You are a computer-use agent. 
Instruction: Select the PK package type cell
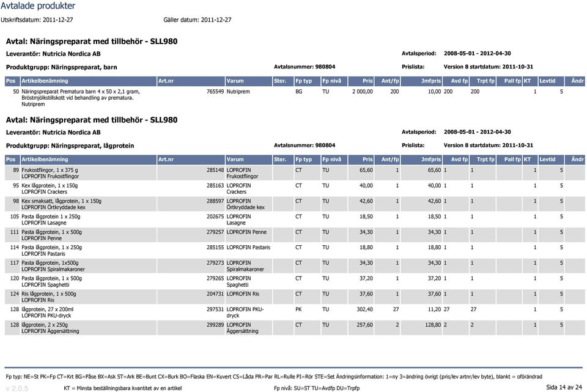(x=298, y=309)
